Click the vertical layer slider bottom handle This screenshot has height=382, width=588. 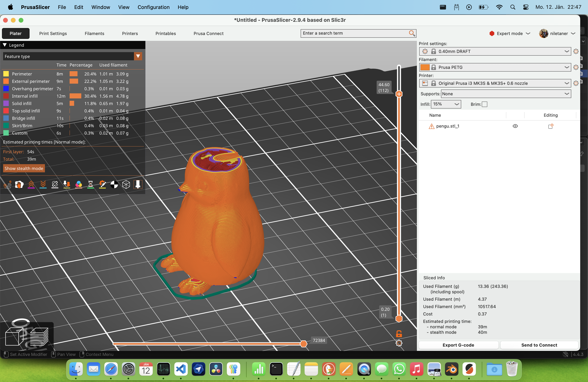[399, 319]
